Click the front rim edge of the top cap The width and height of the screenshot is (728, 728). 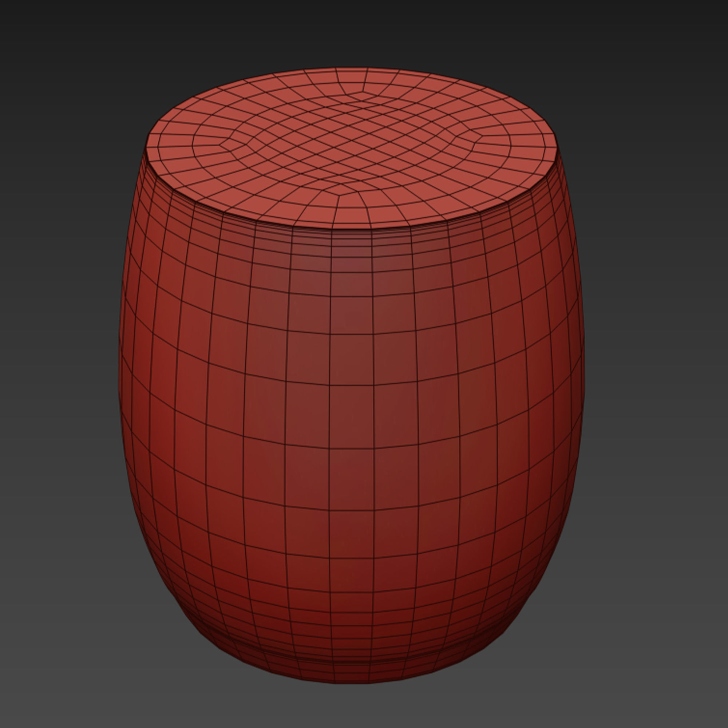pos(352,228)
